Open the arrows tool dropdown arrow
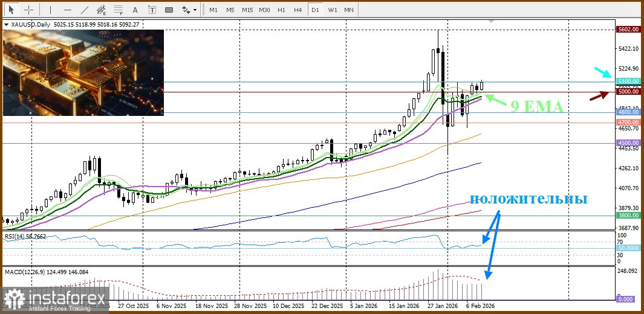 tap(195, 10)
